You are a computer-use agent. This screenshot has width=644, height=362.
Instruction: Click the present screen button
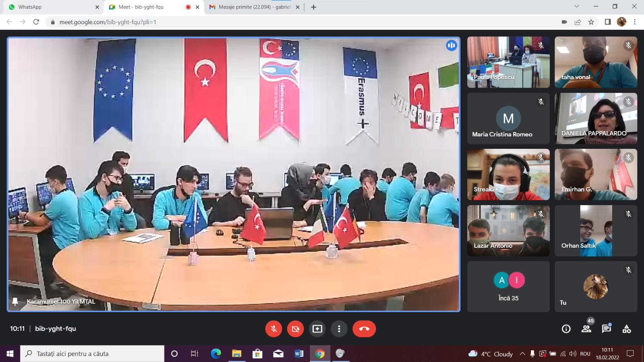coord(317,329)
